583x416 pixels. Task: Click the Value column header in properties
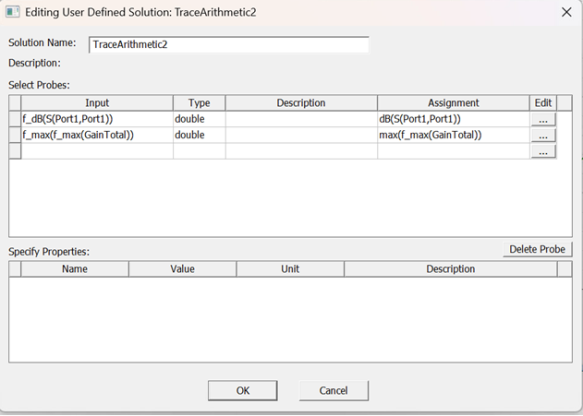click(x=182, y=269)
